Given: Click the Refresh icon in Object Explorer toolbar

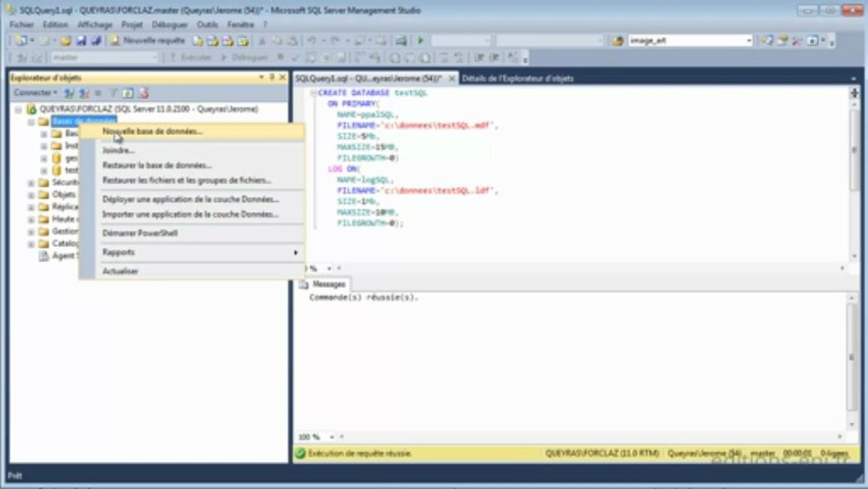Looking at the screenshot, I should tap(128, 93).
